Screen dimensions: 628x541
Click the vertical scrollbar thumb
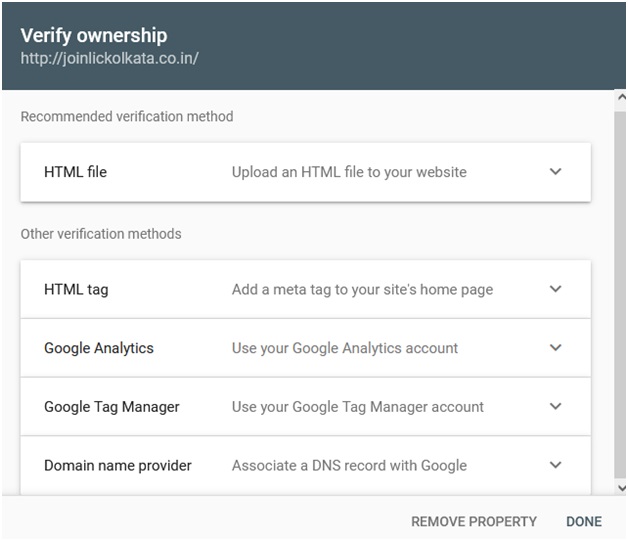click(x=620, y=294)
